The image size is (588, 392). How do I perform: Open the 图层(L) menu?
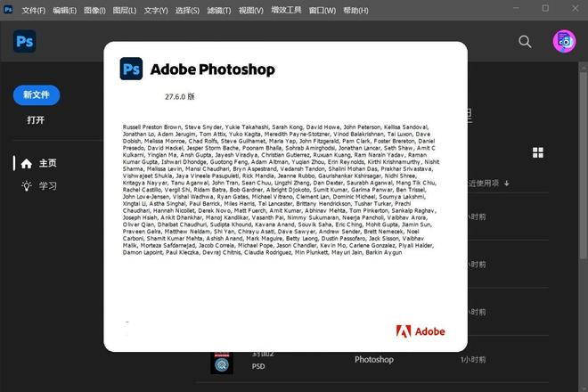pos(125,11)
